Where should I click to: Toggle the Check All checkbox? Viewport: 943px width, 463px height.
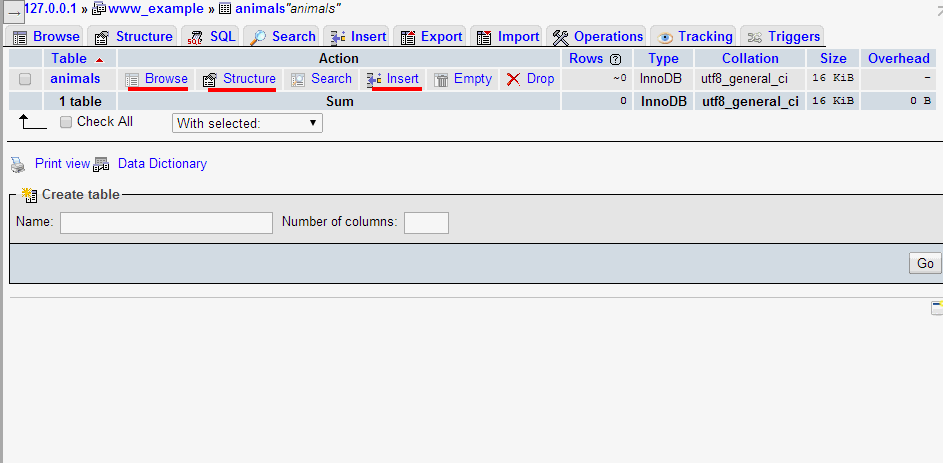[66, 122]
